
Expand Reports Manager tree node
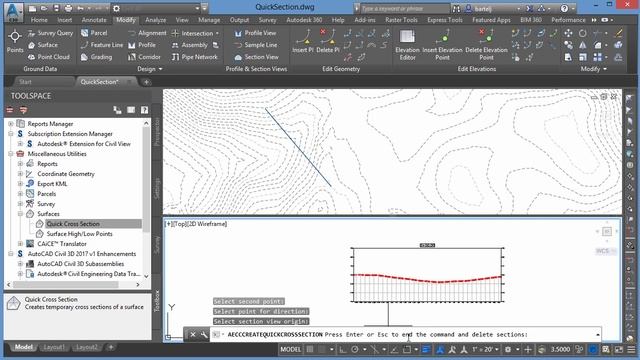[11, 124]
